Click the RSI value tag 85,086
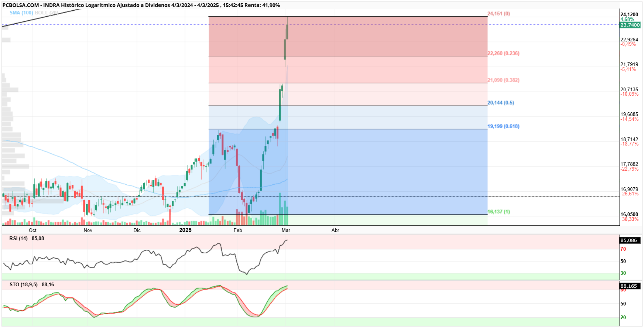Viewport: 644px width, 328px height. pyautogui.click(x=630, y=240)
